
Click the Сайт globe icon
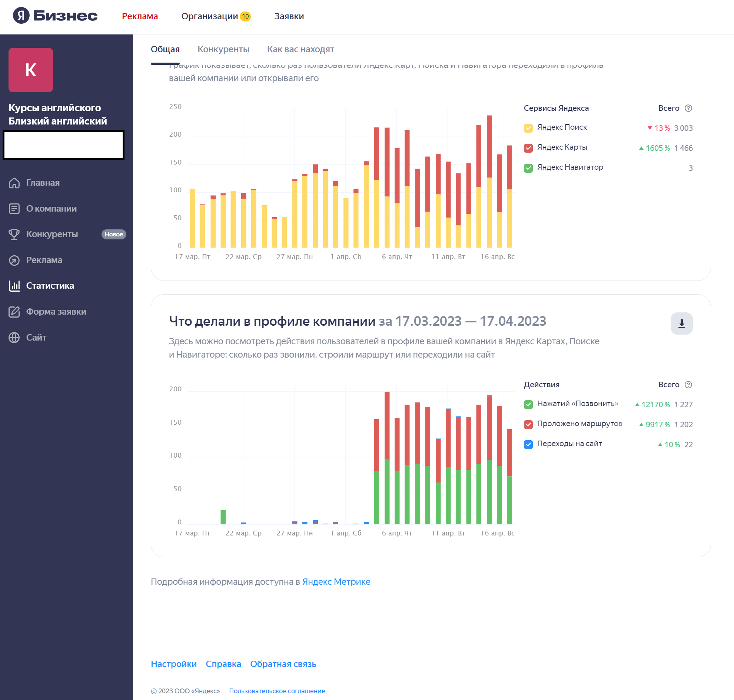click(x=14, y=337)
